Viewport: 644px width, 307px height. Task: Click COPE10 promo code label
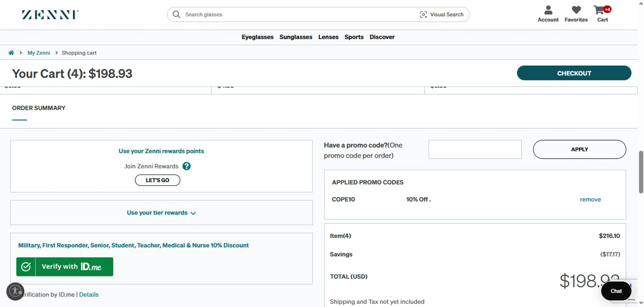pyautogui.click(x=343, y=200)
